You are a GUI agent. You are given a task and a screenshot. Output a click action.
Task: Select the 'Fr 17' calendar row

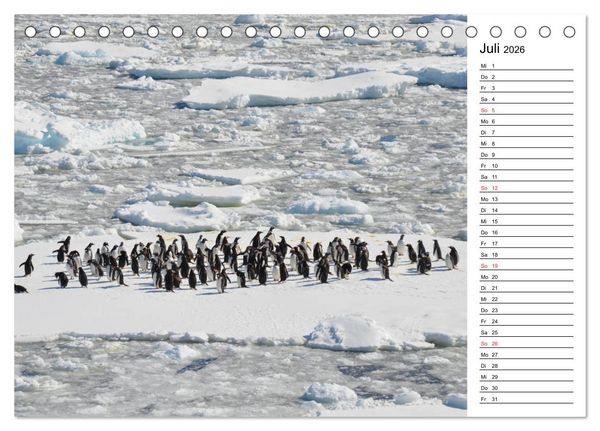click(527, 243)
